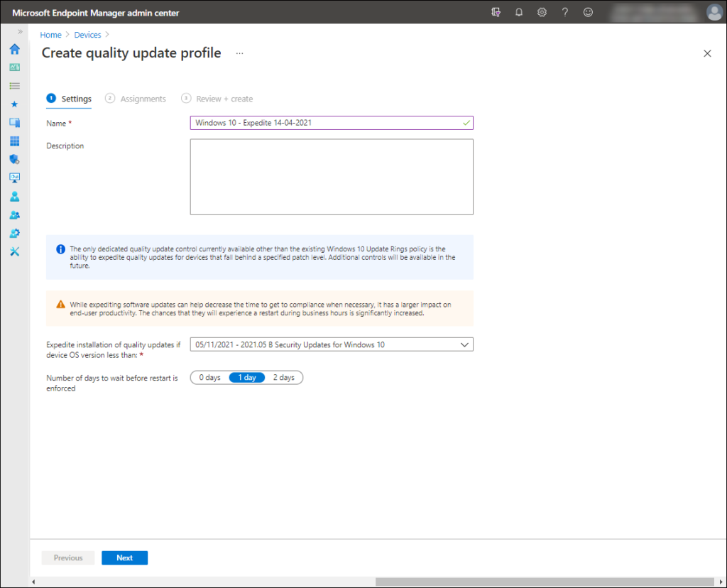Viewport: 727px width, 588px height.
Task: Select 2 days restart option
Action: click(x=284, y=378)
